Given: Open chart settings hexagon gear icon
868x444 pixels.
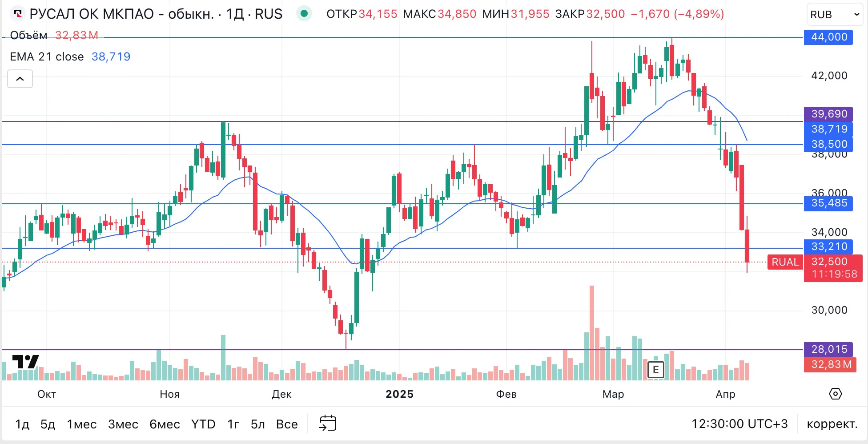Looking at the screenshot, I should coord(836,394).
